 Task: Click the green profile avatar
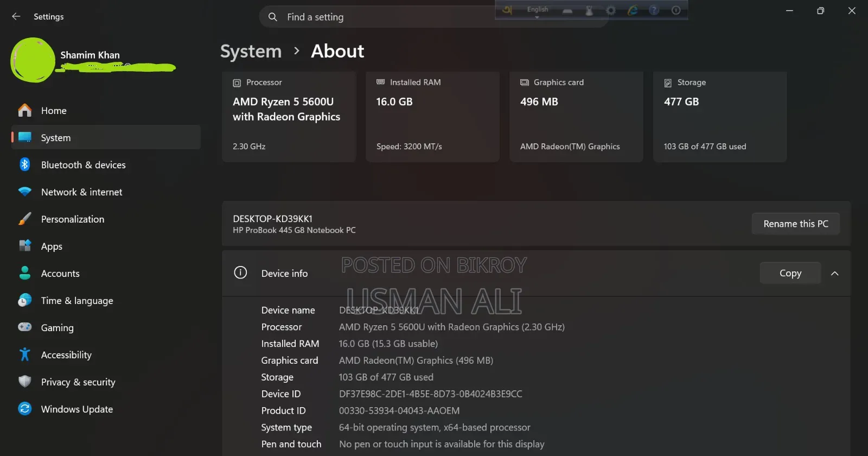click(x=33, y=60)
